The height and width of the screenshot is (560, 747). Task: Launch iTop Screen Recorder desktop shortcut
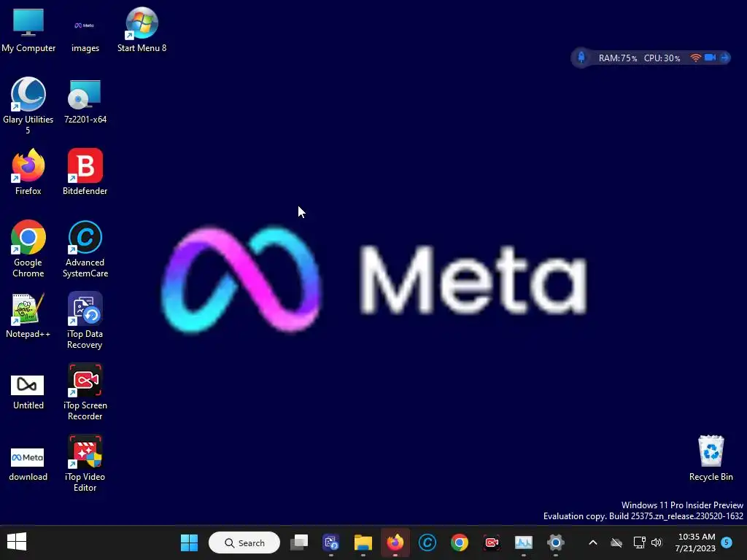pyautogui.click(x=85, y=392)
